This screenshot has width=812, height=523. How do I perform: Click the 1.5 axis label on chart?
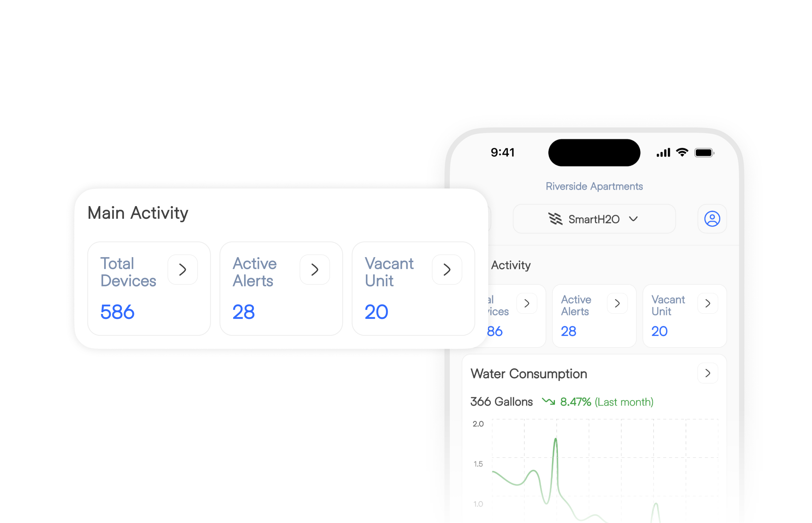tap(478, 464)
